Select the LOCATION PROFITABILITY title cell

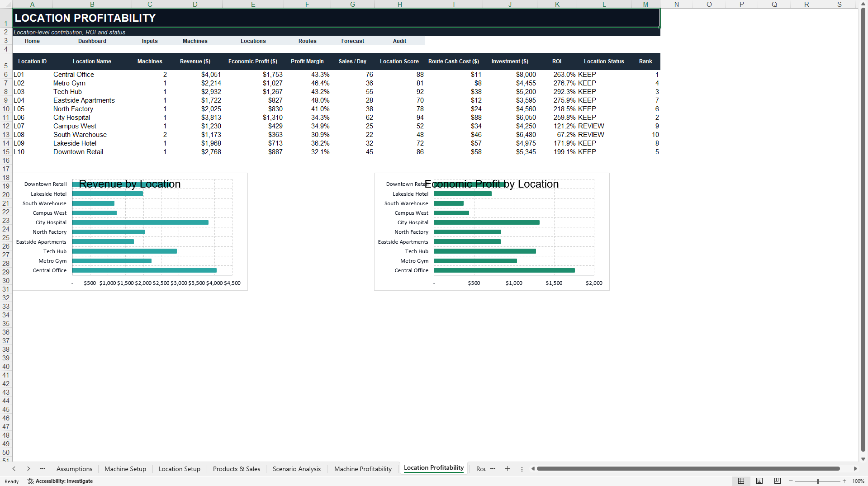click(336, 18)
